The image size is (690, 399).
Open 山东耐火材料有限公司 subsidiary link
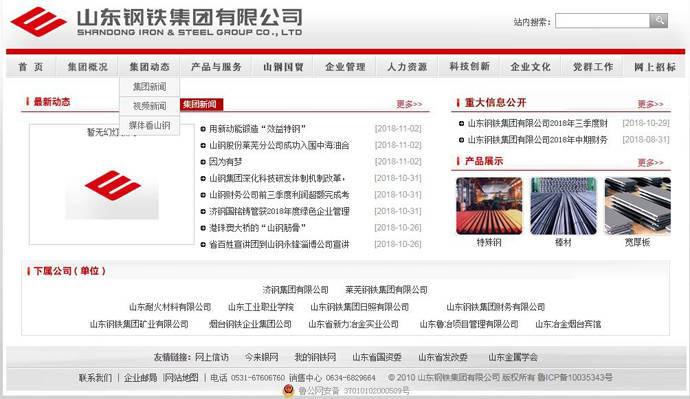point(170,307)
